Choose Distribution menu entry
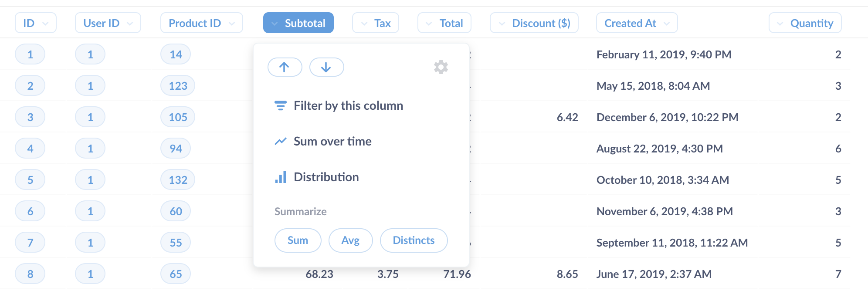Image resolution: width=868 pixels, height=291 pixels. [326, 177]
